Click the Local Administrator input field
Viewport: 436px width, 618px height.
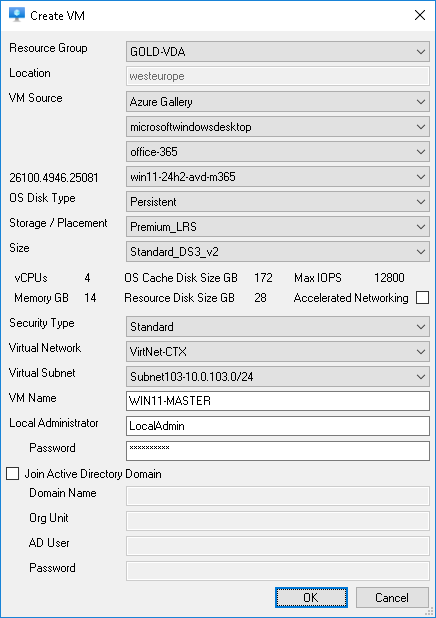tap(278, 426)
